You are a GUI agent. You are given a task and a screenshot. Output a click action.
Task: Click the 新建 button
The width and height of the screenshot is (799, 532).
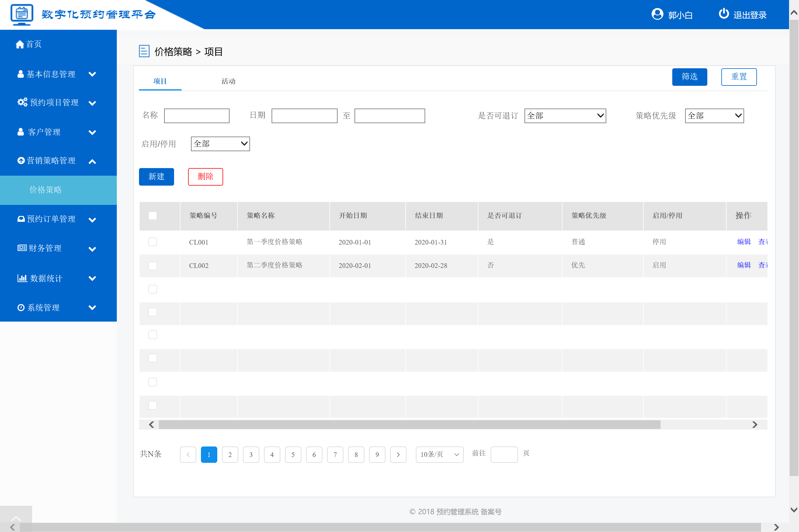click(157, 177)
